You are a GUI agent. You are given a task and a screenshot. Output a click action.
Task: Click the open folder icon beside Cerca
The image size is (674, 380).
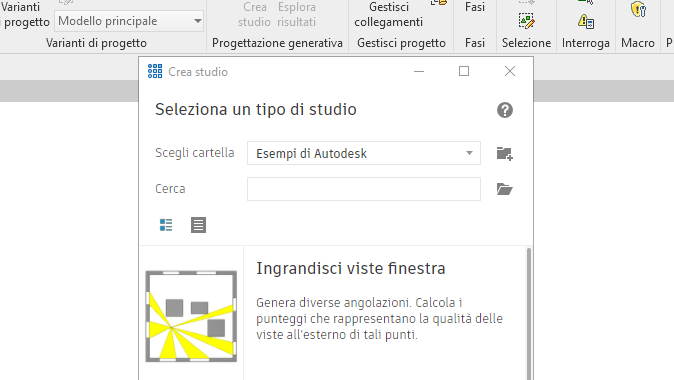(x=505, y=189)
